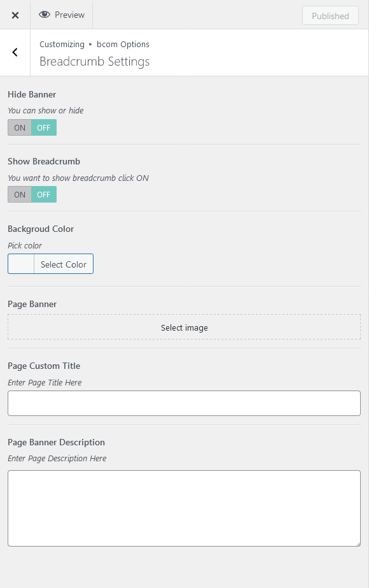Click the Preview eye icon

coord(45,15)
